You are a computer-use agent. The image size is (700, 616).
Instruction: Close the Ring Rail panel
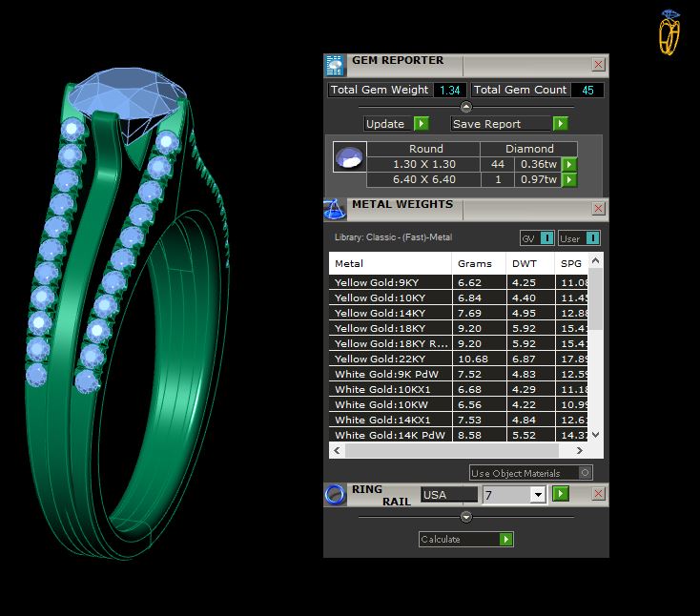[x=598, y=494]
